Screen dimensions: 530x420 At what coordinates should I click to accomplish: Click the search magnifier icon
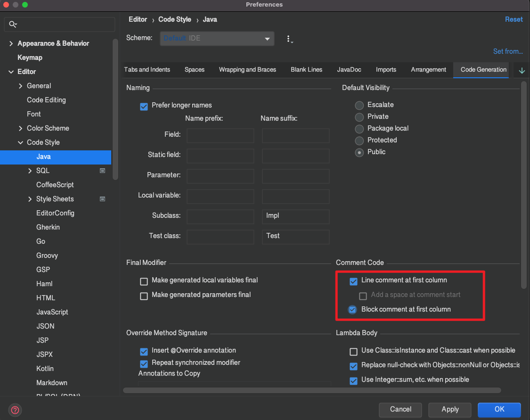click(13, 25)
